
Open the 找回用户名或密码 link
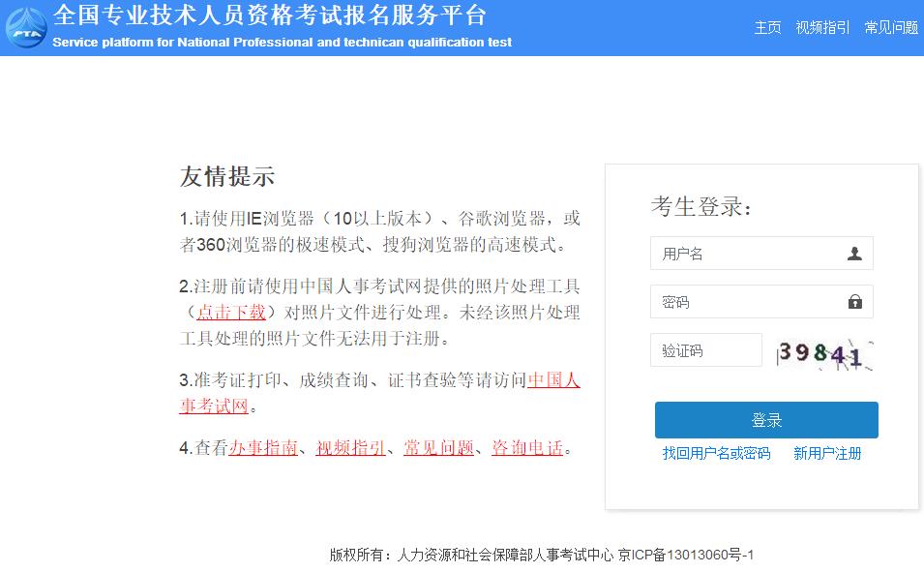tap(716, 453)
